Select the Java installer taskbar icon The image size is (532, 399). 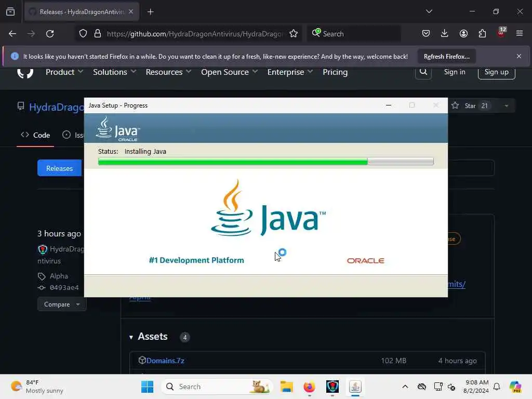click(355, 387)
